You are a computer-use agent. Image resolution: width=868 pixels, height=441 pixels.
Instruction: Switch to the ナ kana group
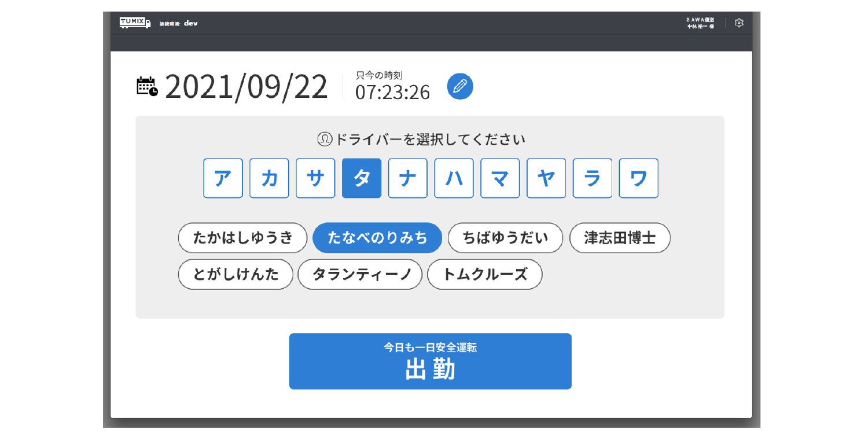click(x=408, y=178)
